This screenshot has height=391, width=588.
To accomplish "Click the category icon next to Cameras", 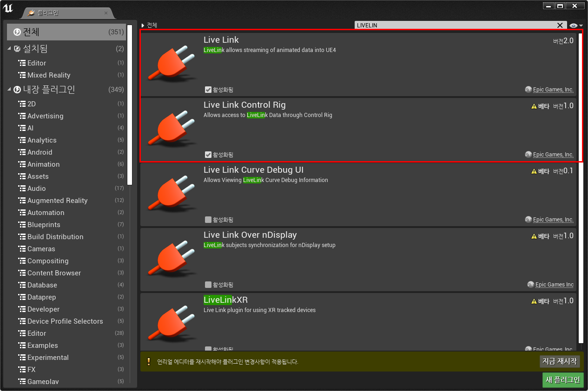I will coord(22,248).
